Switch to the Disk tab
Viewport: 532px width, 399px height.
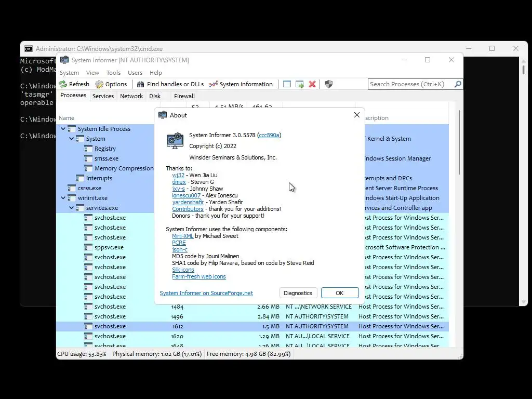(155, 96)
